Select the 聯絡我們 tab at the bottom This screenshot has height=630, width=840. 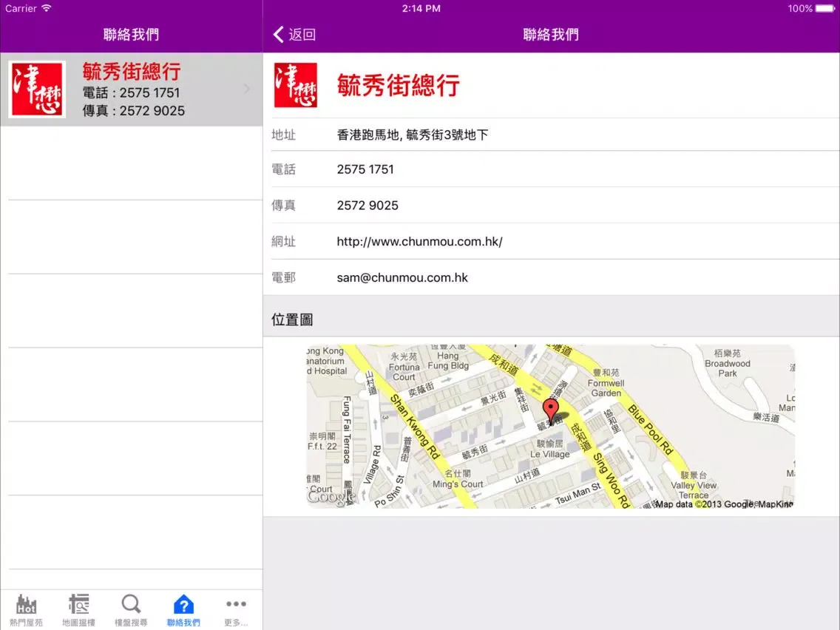pyautogui.click(x=183, y=608)
